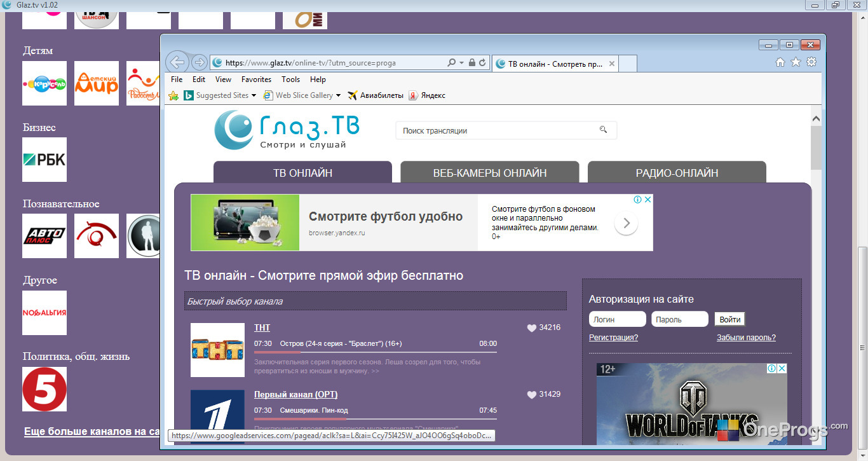Switch to the ВЕБ-КАМЕРЫ ОНЛАЙН tab
Image resolution: width=868 pixels, height=461 pixels.
click(x=490, y=173)
